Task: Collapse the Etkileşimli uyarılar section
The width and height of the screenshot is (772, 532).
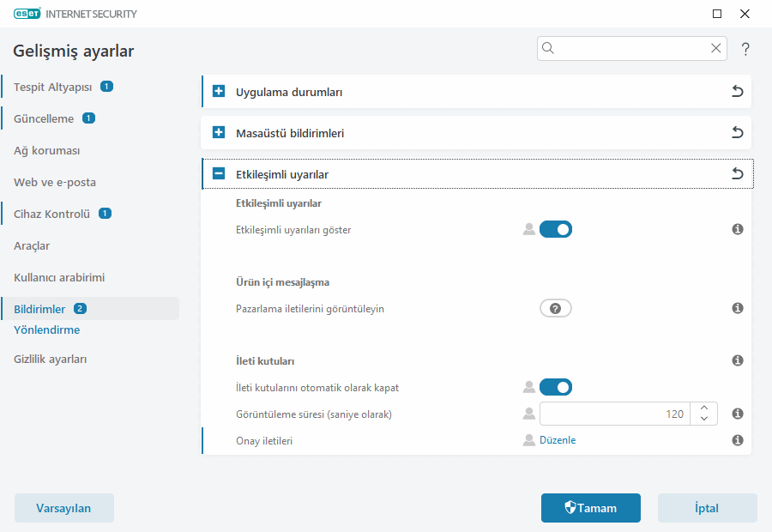Action: pos(219,174)
